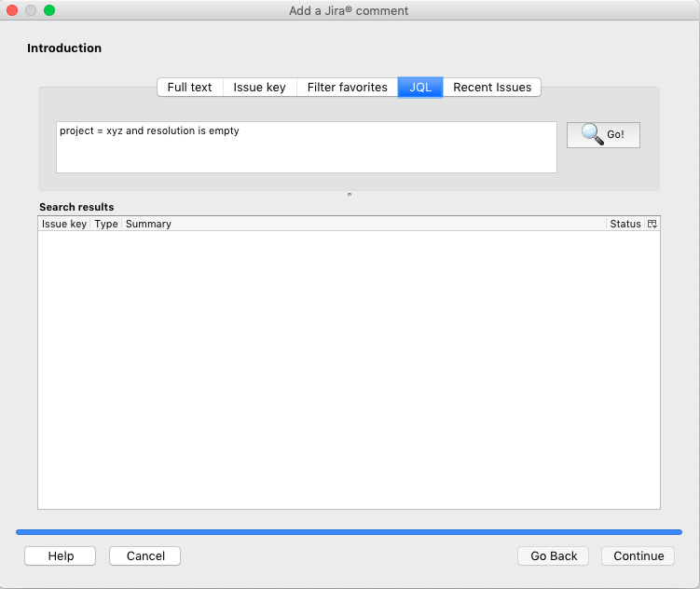Select the Issue key tab

click(259, 87)
